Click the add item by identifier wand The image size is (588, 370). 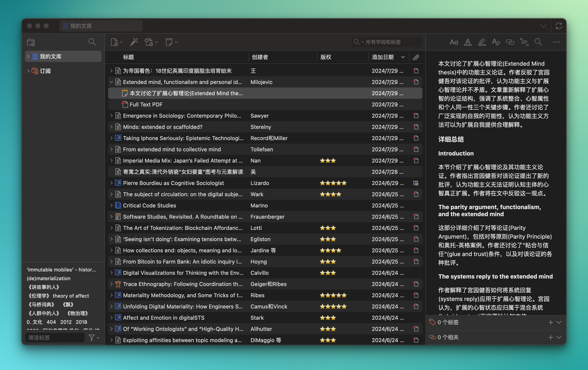(134, 42)
